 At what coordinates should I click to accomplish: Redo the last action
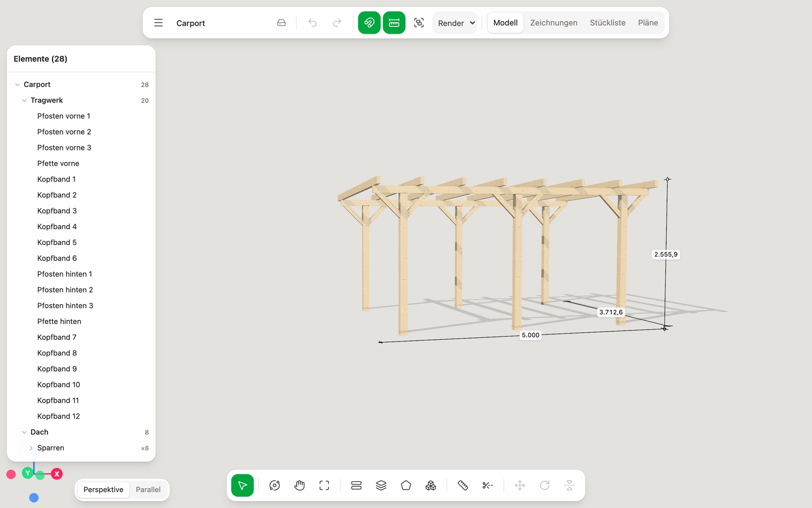[x=337, y=23]
